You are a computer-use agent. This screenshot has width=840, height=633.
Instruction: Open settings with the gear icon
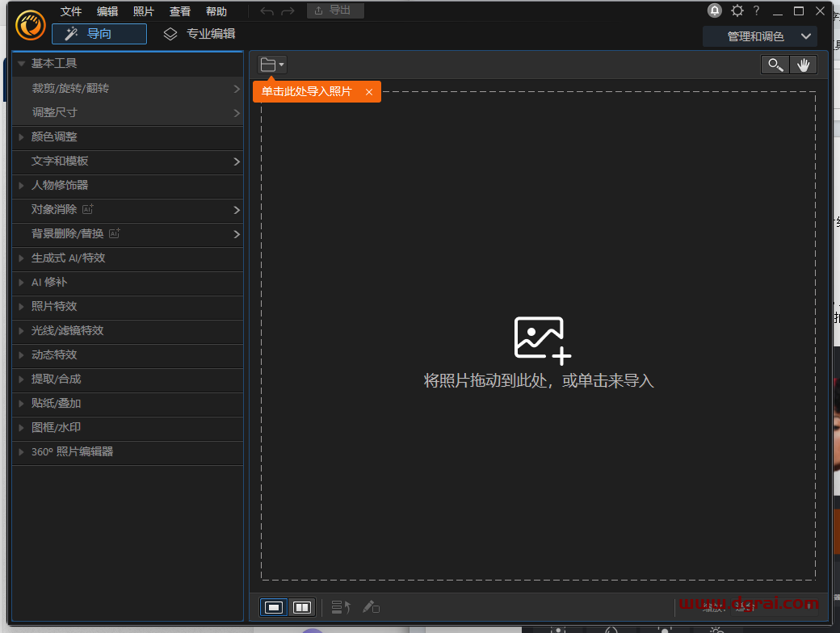737,10
